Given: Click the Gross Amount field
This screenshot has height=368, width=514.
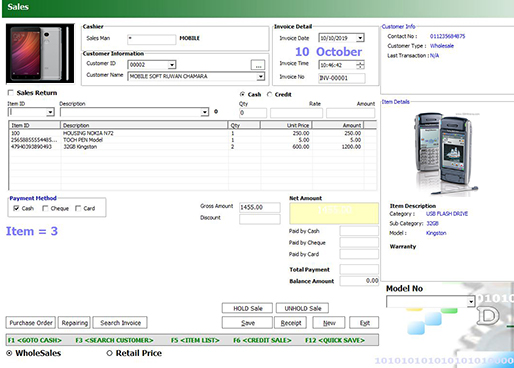Looking at the screenshot, I should click(260, 207).
